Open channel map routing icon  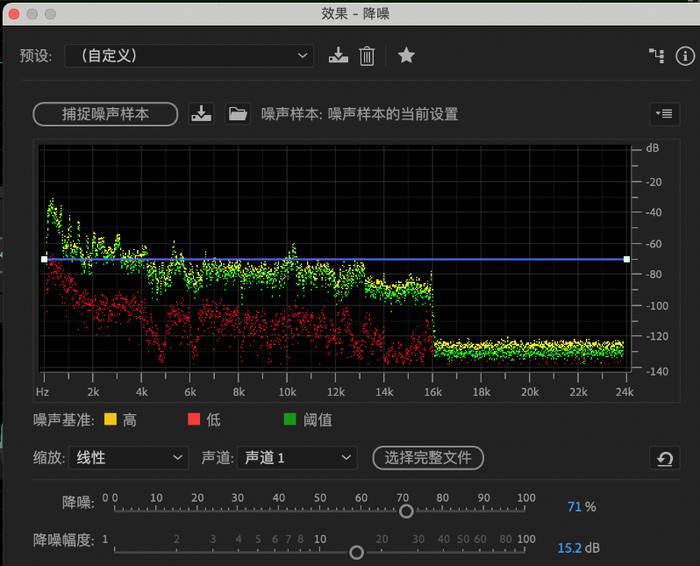pos(656,56)
